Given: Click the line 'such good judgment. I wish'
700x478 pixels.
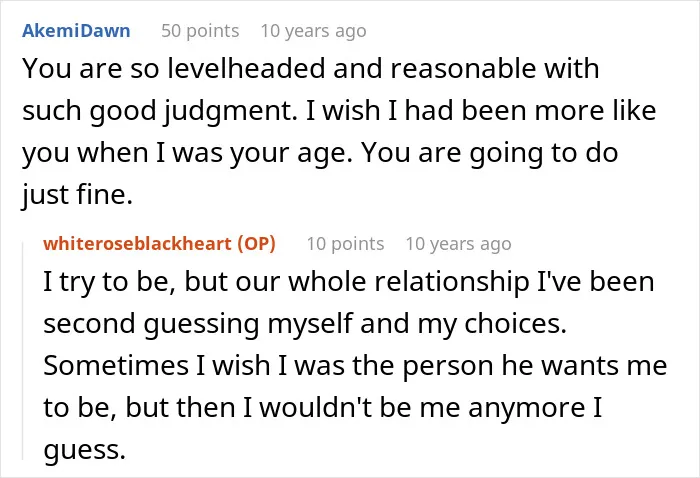Looking at the screenshot, I should 339,111.
